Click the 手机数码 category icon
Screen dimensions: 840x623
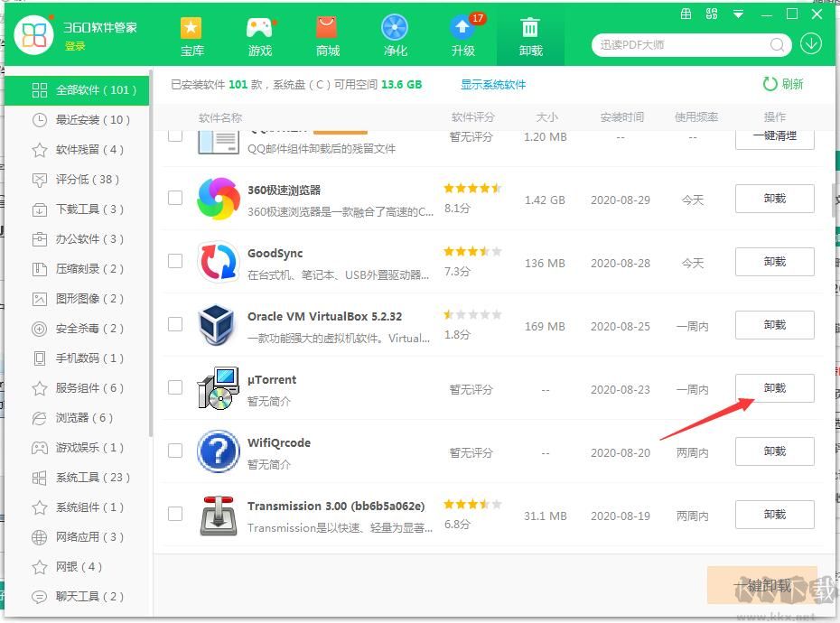coord(39,358)
